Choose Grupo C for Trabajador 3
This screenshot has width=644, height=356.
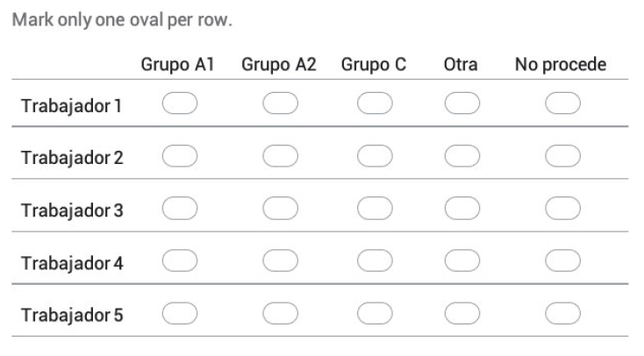pyautogui.click(x=375, y=208)
